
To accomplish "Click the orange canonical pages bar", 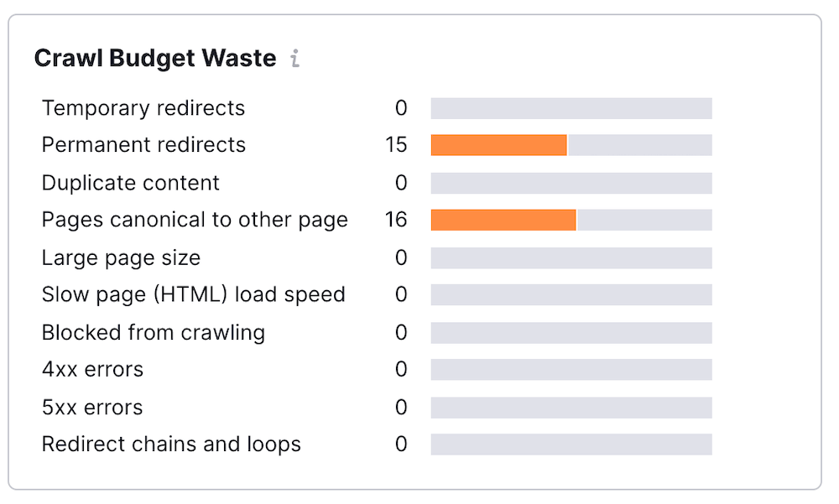I will point(503,220).
